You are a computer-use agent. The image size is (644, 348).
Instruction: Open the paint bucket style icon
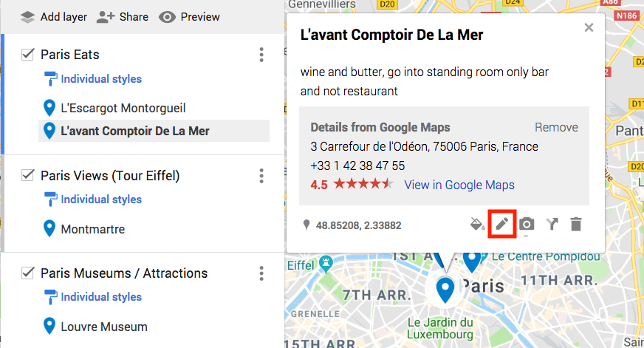coord(477,225)
